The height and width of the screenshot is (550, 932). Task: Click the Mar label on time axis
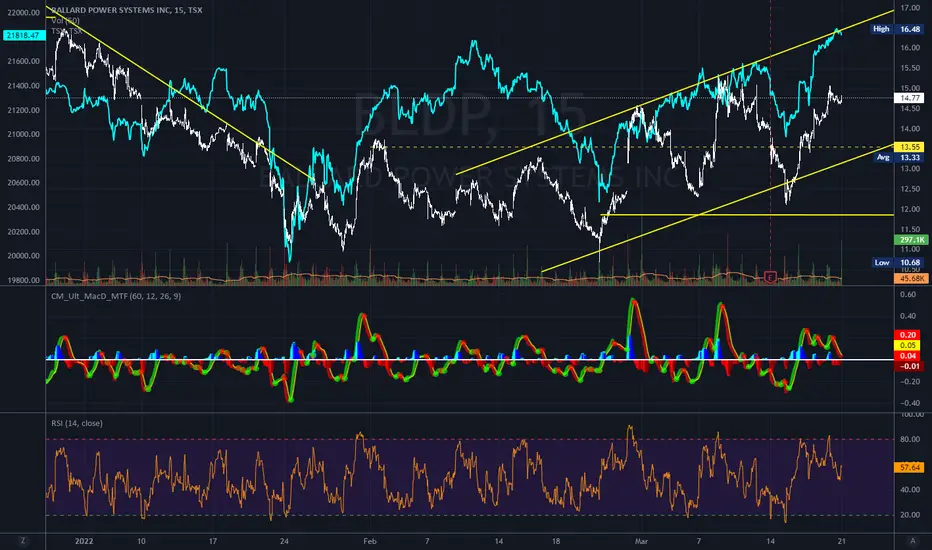point(641,541)
